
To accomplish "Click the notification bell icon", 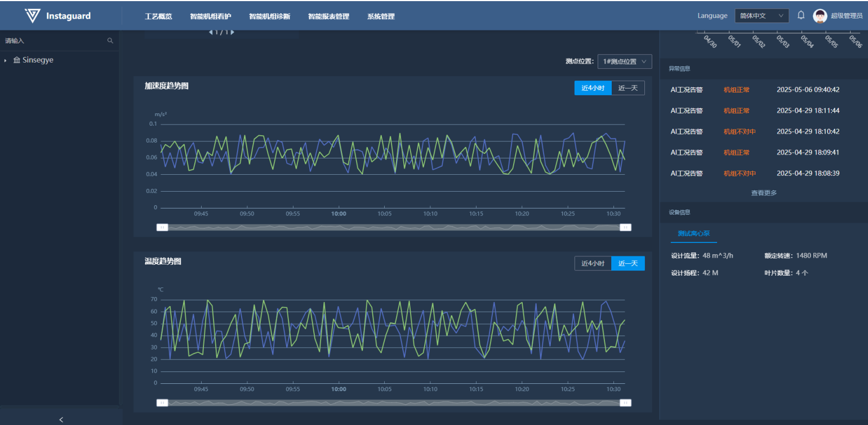I will pyautogui.click(x=801, y=16).
